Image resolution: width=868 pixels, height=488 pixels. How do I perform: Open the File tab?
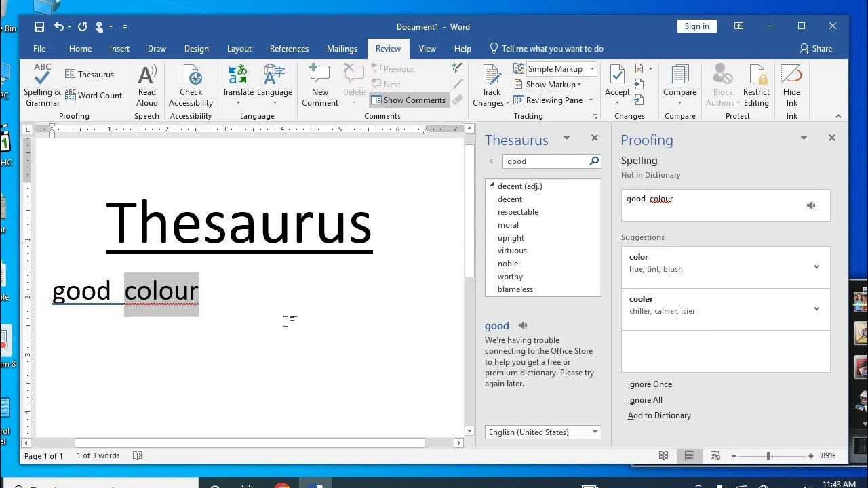tap(39, 49)
